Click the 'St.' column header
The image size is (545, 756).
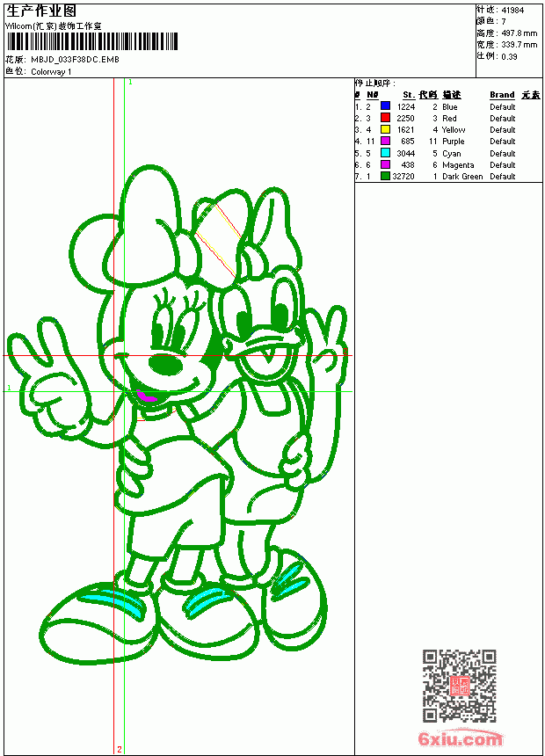409,95
